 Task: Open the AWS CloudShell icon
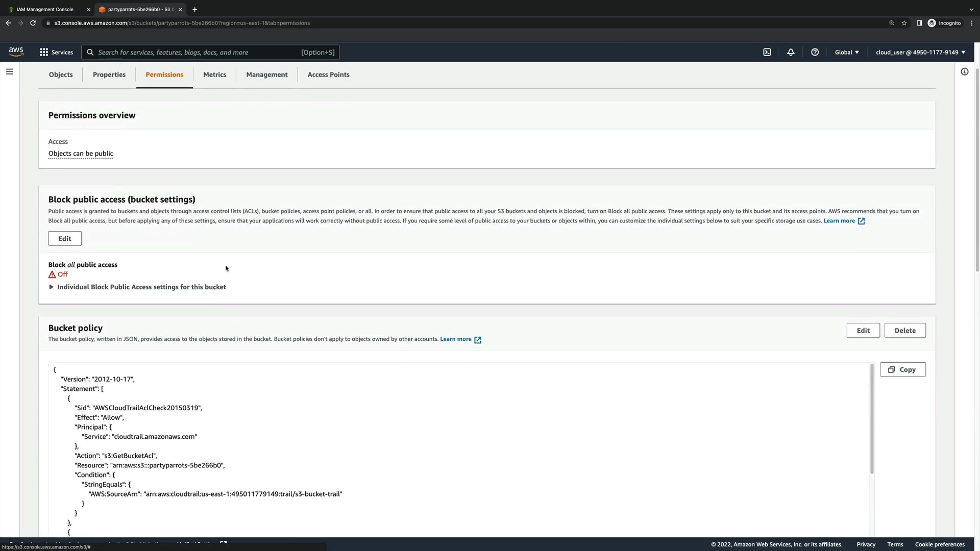[x=767, y=52]
